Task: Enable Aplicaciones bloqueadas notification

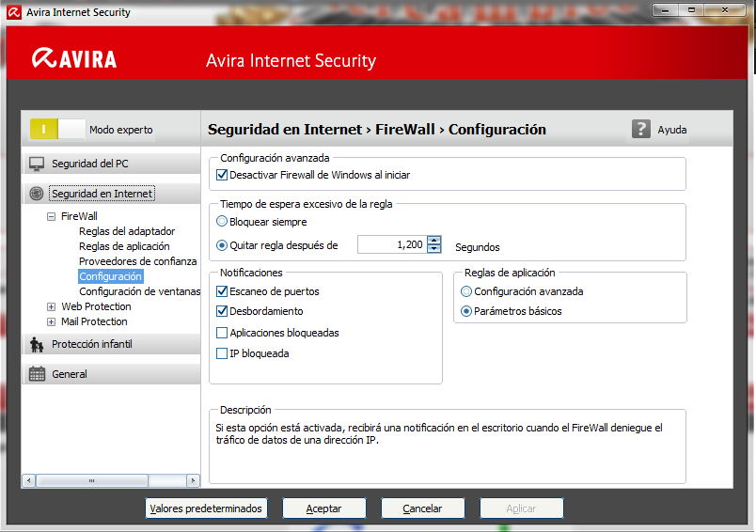Action: click(x=222, y=333)
